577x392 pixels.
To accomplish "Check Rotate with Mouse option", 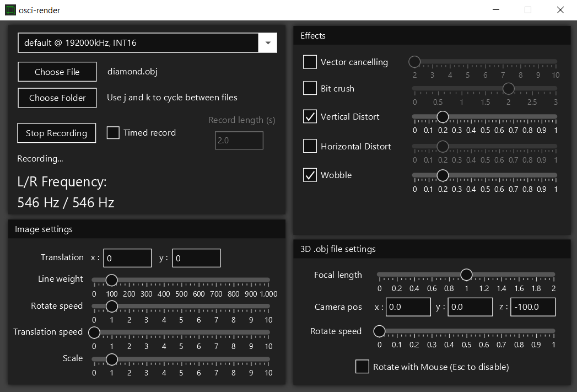I will (362, 367).
